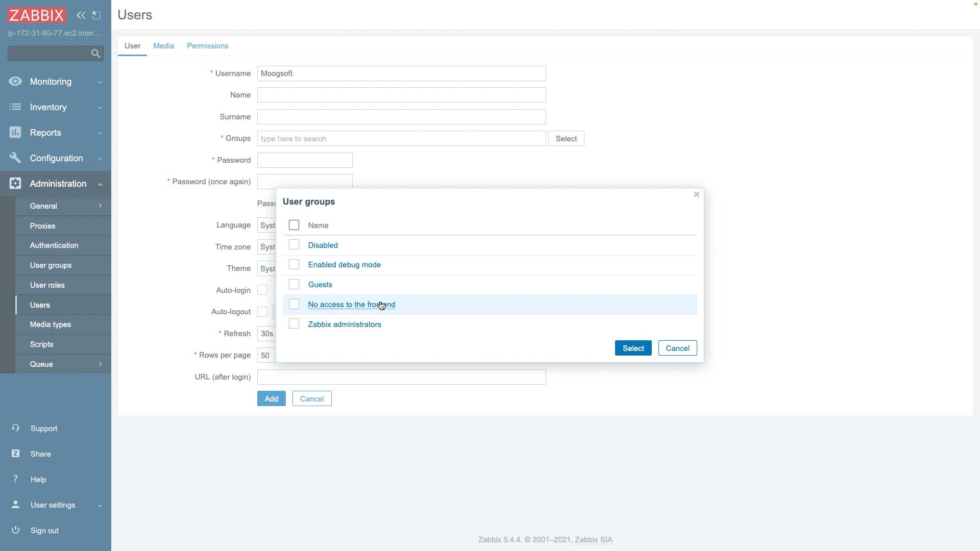Image resolution: width=980 pixels, height=551 pixels.
Task: Collapse the sidebar with double-chevron icon
Action: (x=81, y=15)
